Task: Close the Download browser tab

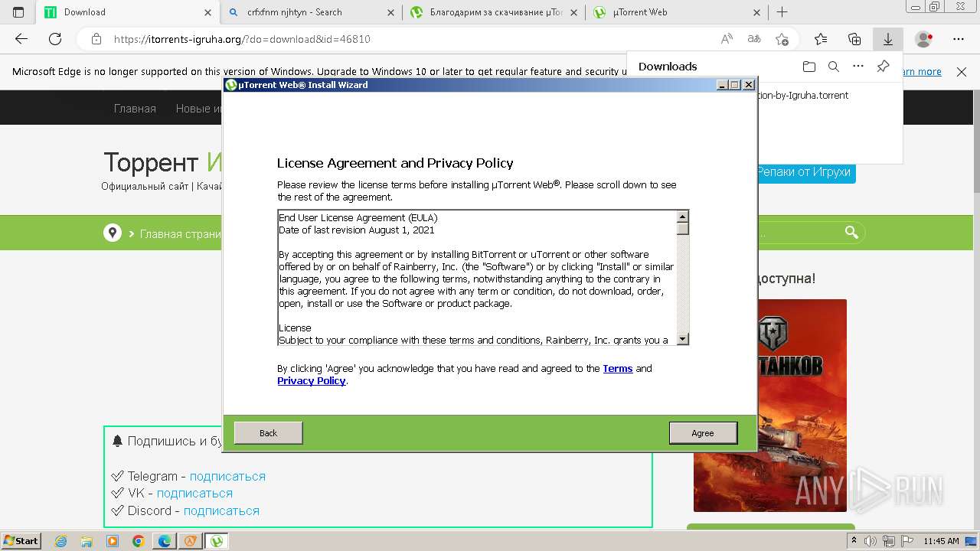Action: (207, 12)
